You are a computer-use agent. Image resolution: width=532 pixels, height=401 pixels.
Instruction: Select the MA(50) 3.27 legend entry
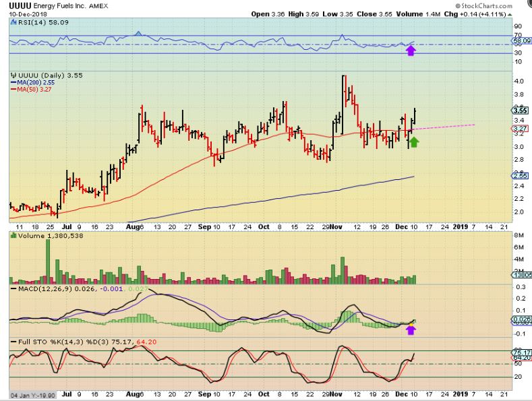(x=30, y=89)
